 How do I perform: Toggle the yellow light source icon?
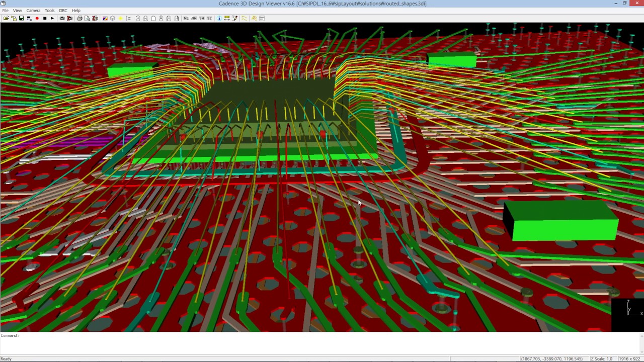click(x=121, y=18)
